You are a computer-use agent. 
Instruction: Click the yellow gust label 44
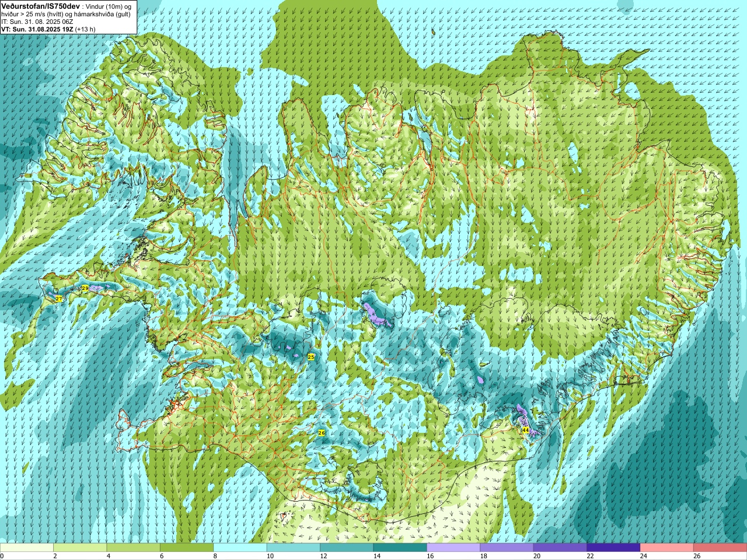pyautogui.click(x=525, y=430)
